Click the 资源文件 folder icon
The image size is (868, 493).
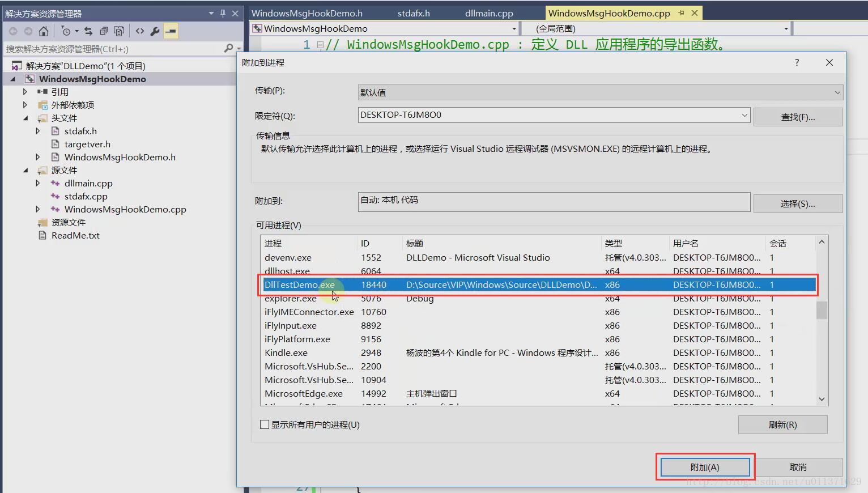(42, 222)
